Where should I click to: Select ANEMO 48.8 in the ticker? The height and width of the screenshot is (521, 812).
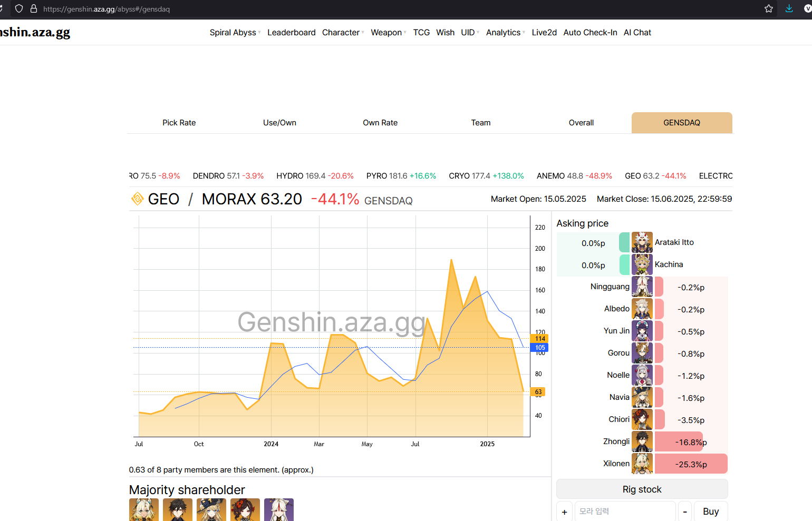point(574,176)
